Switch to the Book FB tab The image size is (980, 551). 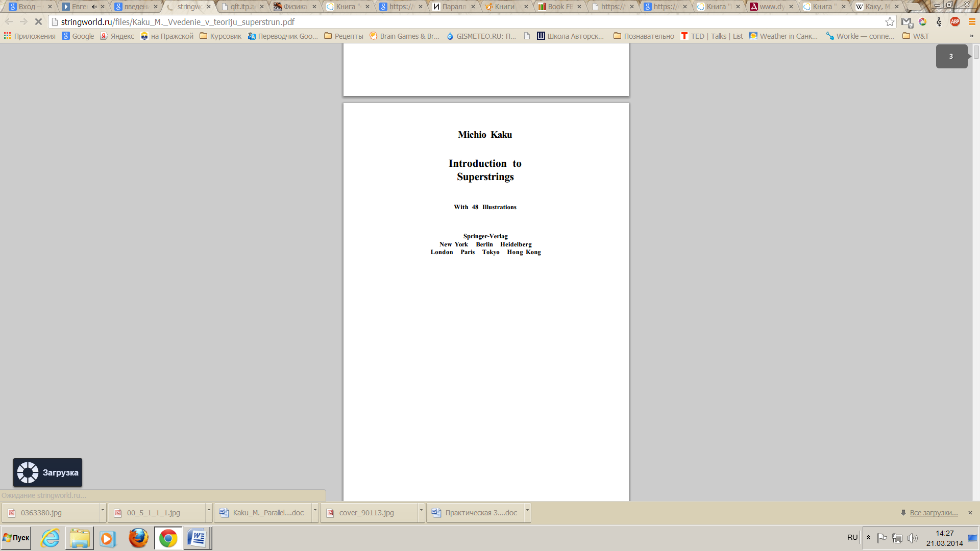tap(559, 7)
